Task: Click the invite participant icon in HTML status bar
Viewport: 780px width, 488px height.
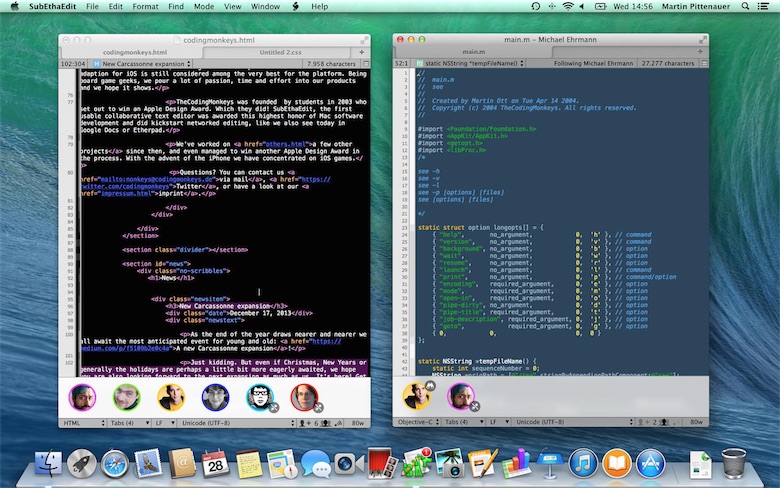Action: click(x=303, y=423)
